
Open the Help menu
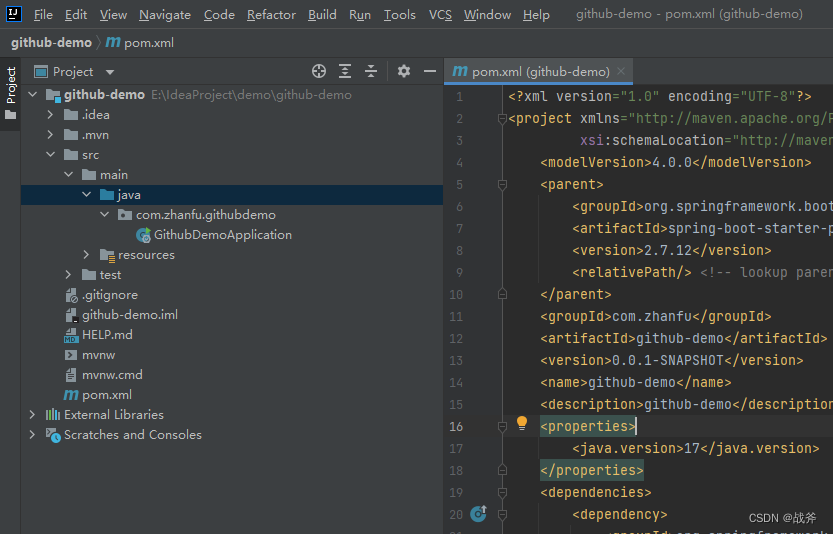pyautogui.click(x=536, y=15)
